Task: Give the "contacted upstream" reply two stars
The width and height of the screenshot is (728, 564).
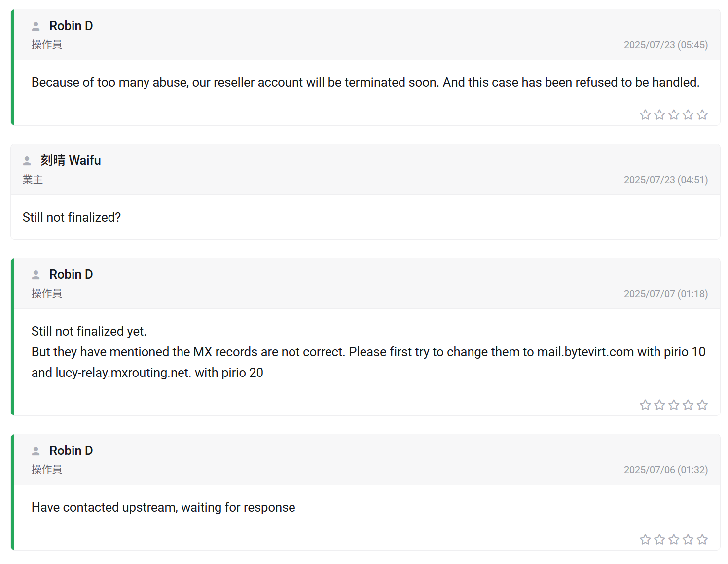Action: [x=659, y=540]
